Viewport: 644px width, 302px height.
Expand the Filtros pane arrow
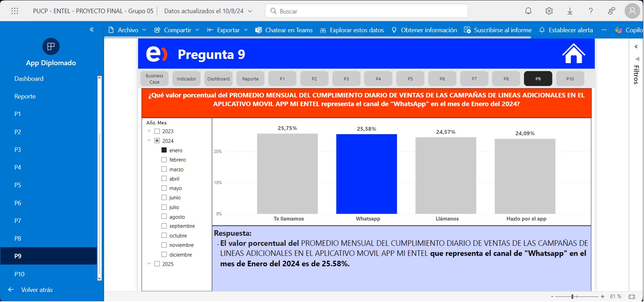637,47
